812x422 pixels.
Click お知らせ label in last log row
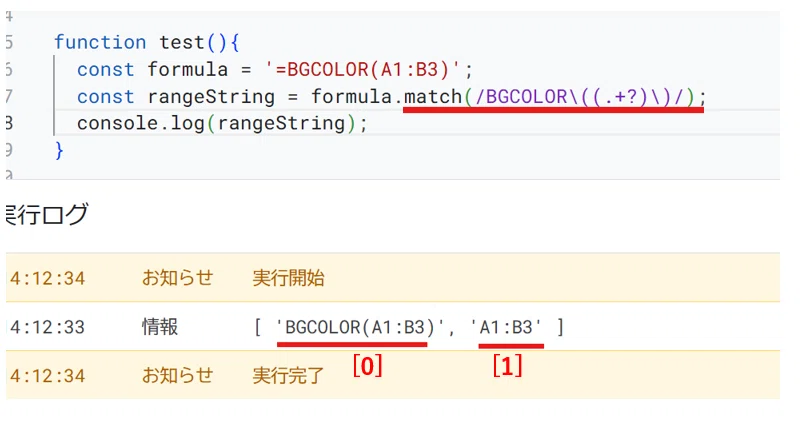pos(178,375)
